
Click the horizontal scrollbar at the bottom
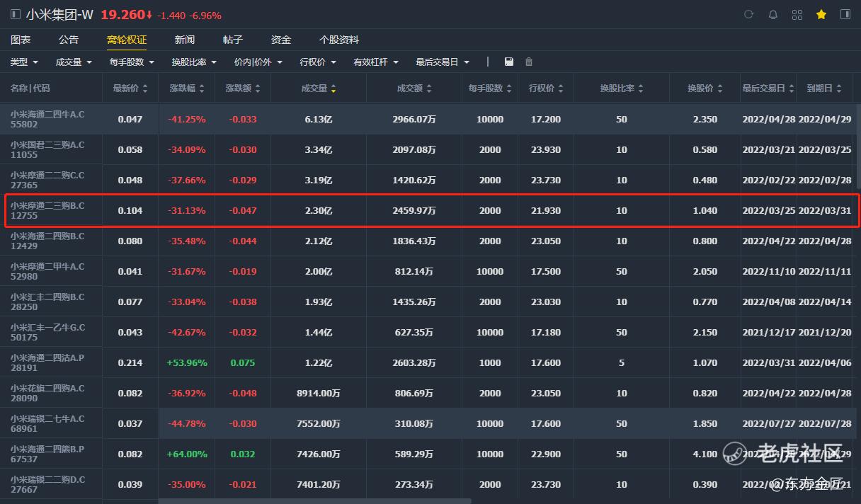pos(314,501)
